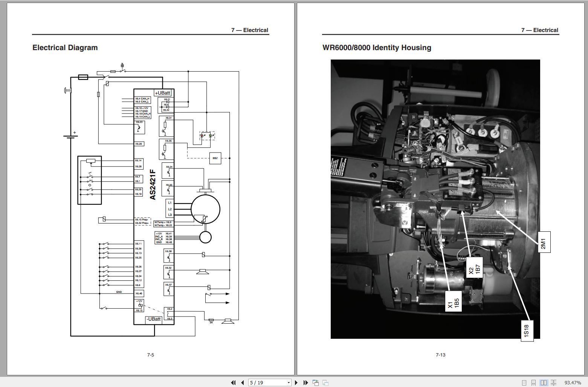588x387 pixels.
Task: Click the grayed-out next view icon
Action: click(325, 382)
